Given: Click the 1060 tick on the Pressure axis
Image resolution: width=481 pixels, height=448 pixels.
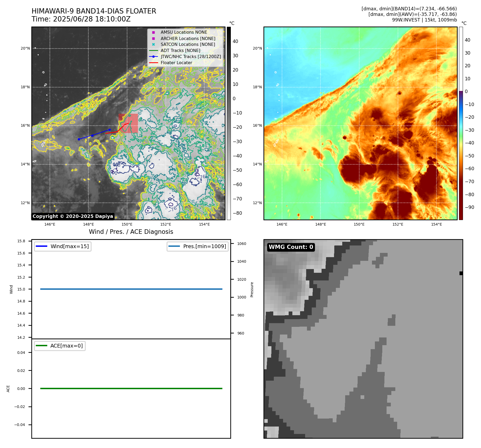Looking at the screenshot, I should coord(242,244).
